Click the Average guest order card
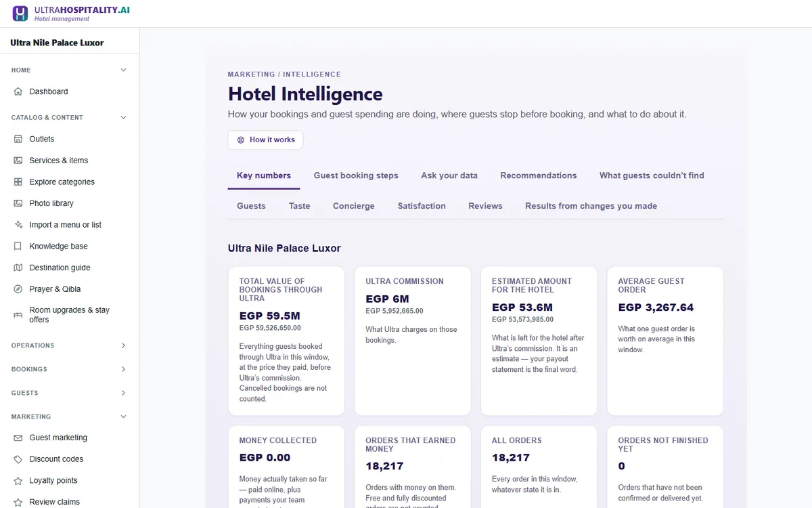Screen dimensions: 812x508 pyautogui.click(x=665, y=341)
